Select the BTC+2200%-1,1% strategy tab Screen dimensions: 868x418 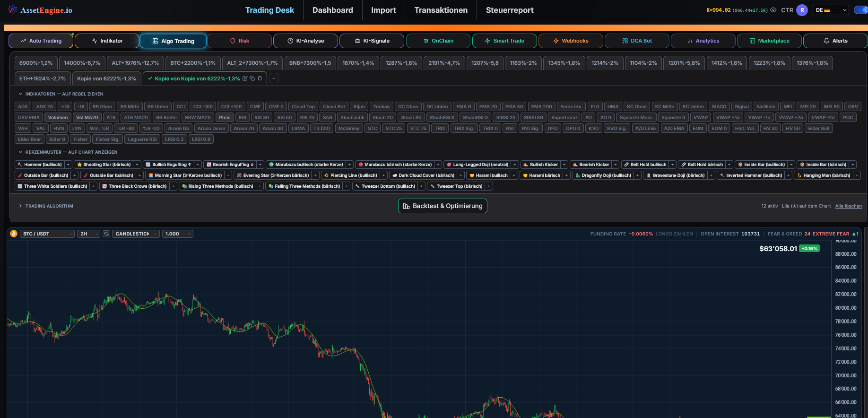pyautogui.click(x=193, y=63)
